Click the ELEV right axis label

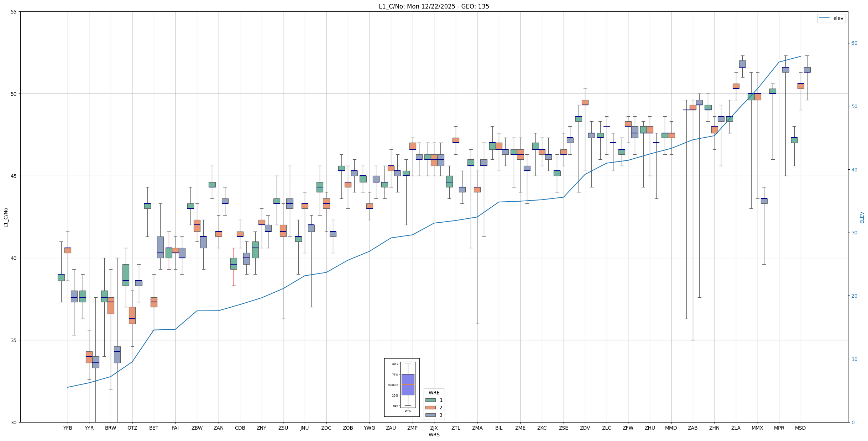pyautogui.click(x=862, y=217)
